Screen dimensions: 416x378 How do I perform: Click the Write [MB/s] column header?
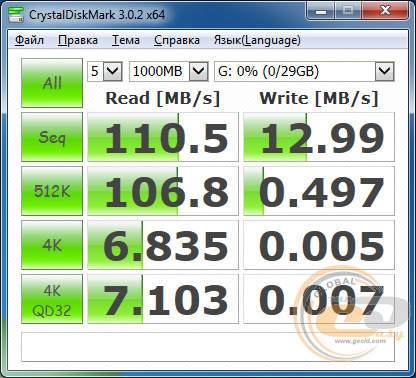click(x=319, y=99)
